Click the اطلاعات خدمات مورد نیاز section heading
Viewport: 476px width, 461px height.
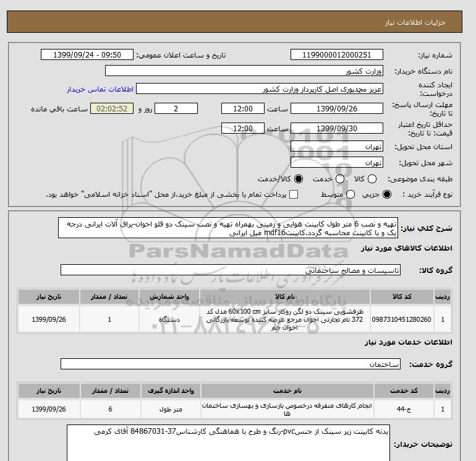click(408, 342)
